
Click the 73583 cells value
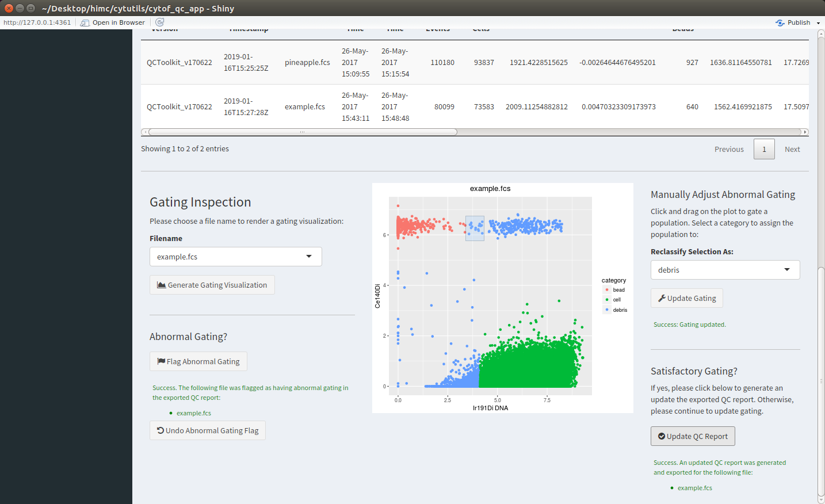tap(484, 106)
